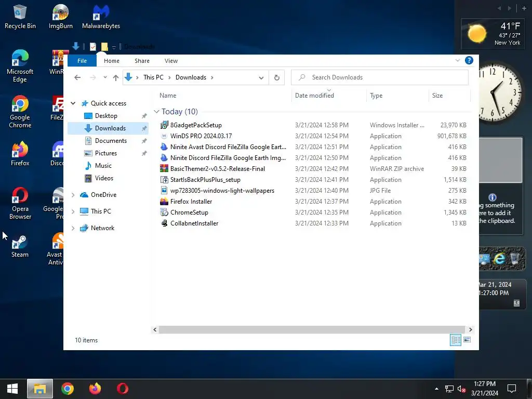Open the Explorer Help question mark

469,60
